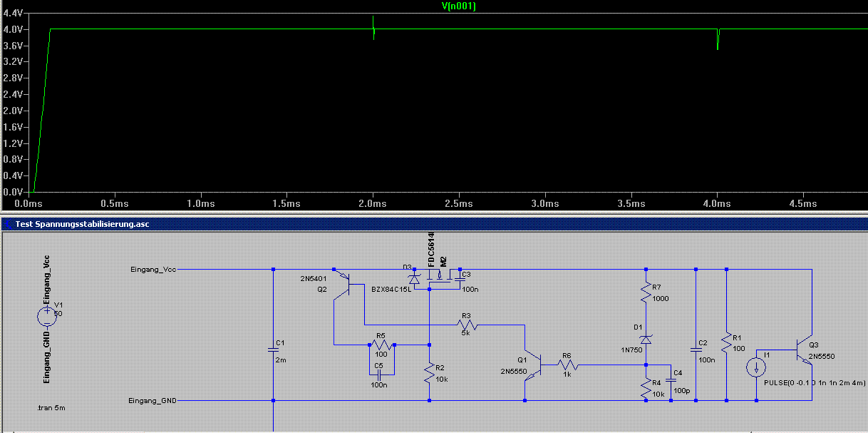Select resistor R2 symbol
The width and height of the screenshot is (868, 433).
pos(429,374)
